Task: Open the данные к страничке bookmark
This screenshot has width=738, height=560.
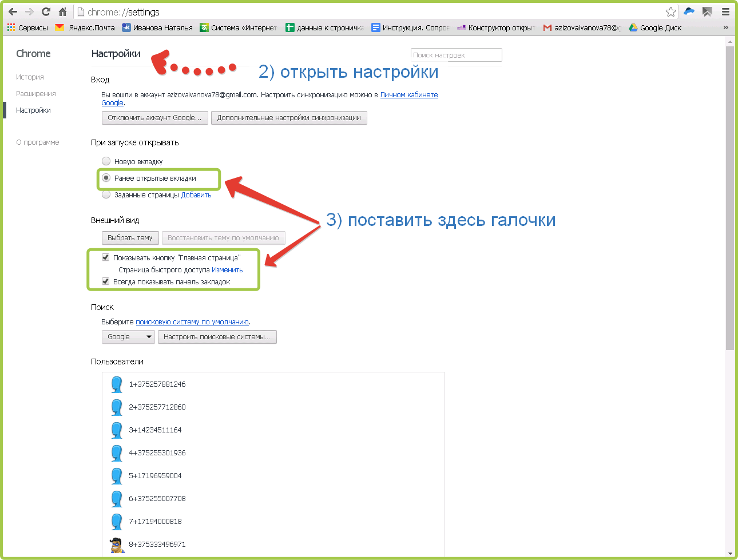Action: [324, 27]
